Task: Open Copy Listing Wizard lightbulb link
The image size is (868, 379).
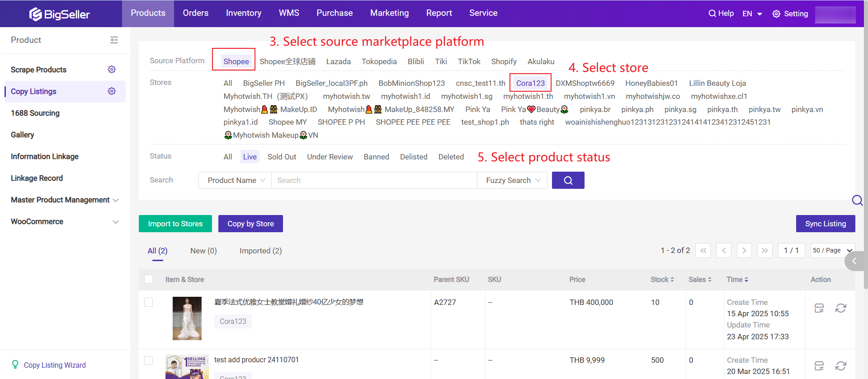Action: coord(49,365)
